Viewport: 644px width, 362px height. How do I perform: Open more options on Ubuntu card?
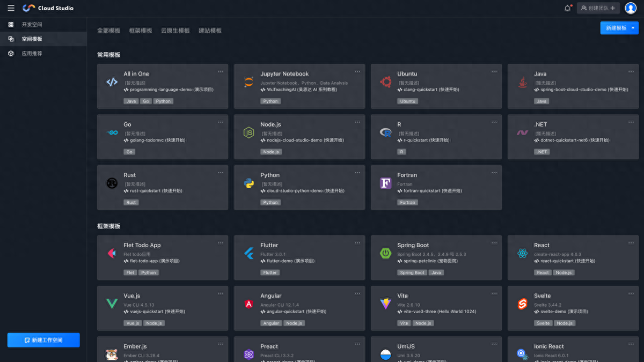[494, 71]
